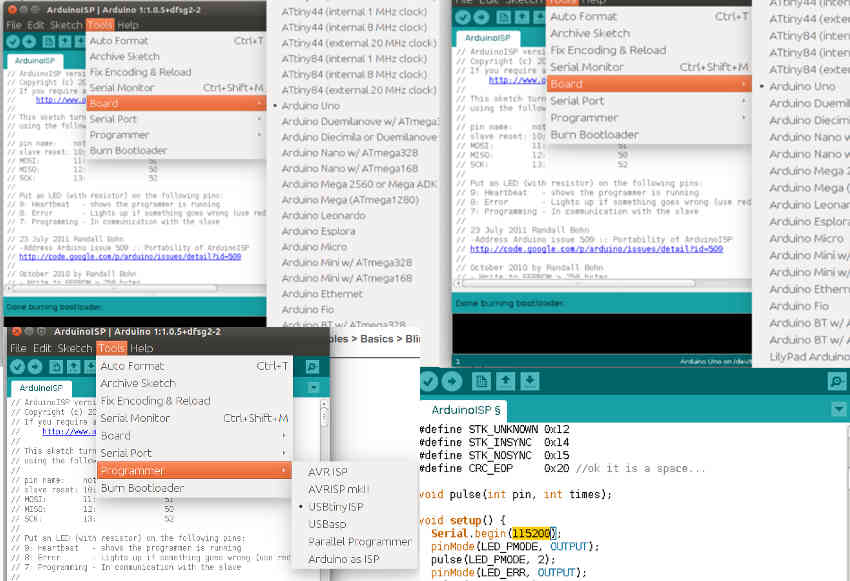850x581 pixels.
Task: Select Parallel Programmer option
Action: click(359, 541)
